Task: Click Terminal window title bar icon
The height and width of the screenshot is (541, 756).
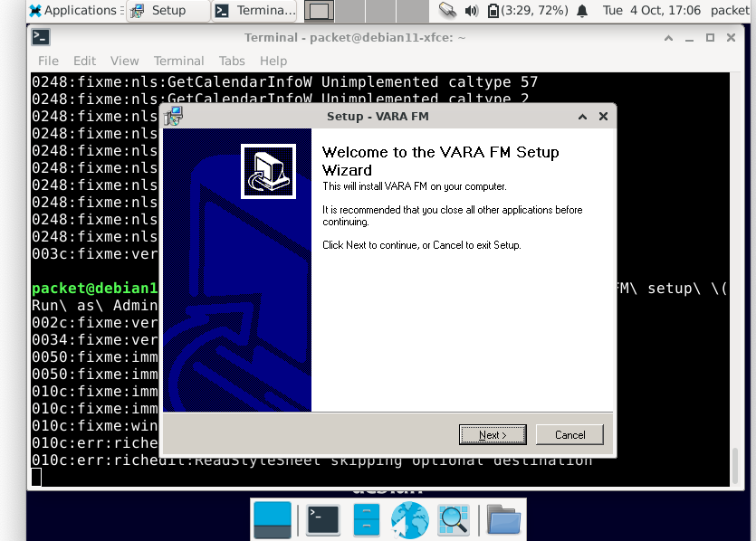Action: (x=41, y=37)
